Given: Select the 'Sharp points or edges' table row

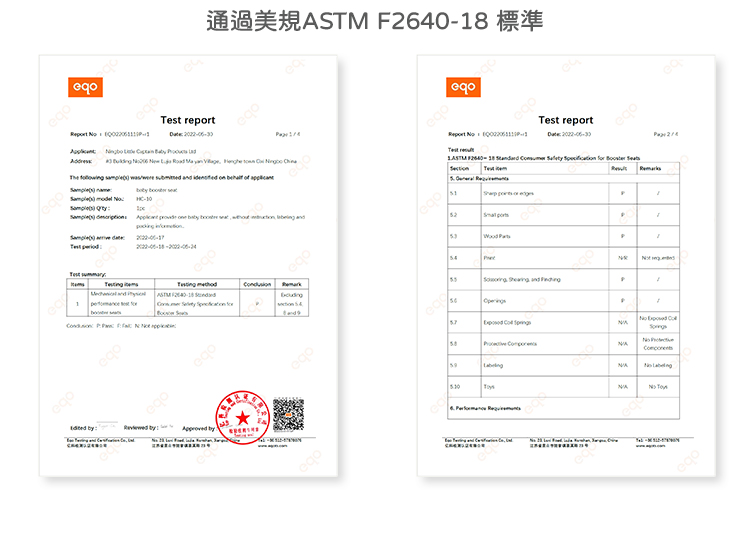Looking at the screenshot, I should click(509, 193).
